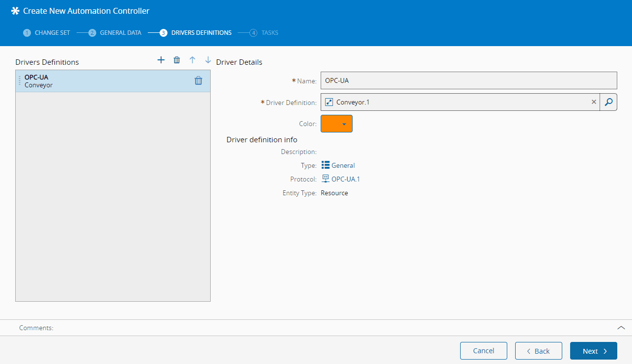The height and width of the screenshot is (364, 632).
Task: Click into the Name input field
Action: [468, 80]
